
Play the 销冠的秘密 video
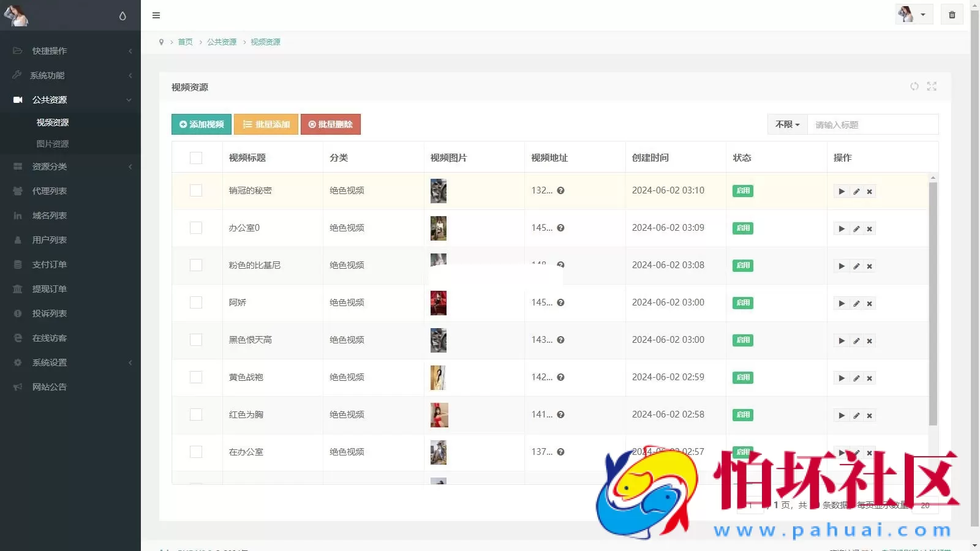(x=842, y=192)
